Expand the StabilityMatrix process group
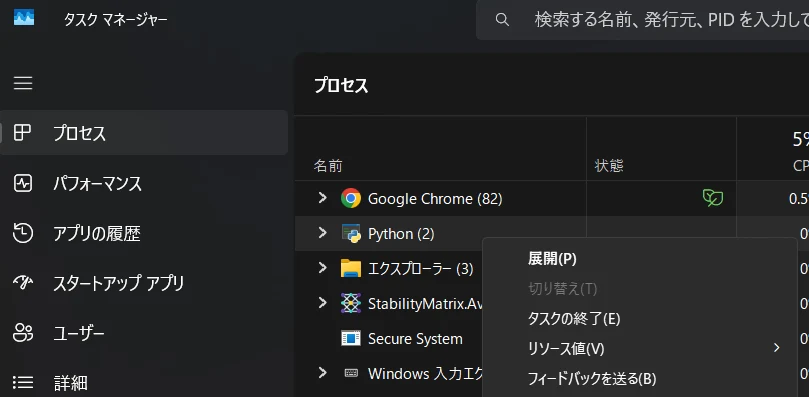The width and height of the screenshot is (809, 397). 322,303
